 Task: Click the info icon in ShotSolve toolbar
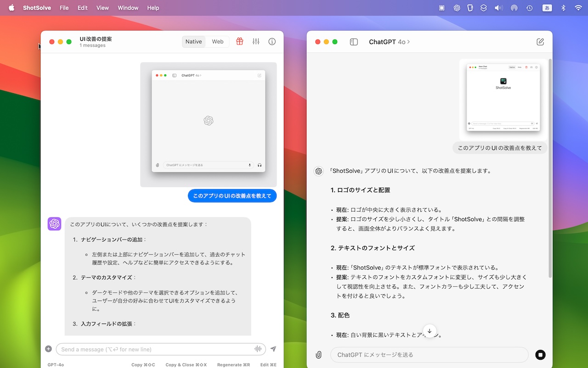coord(272,41)
